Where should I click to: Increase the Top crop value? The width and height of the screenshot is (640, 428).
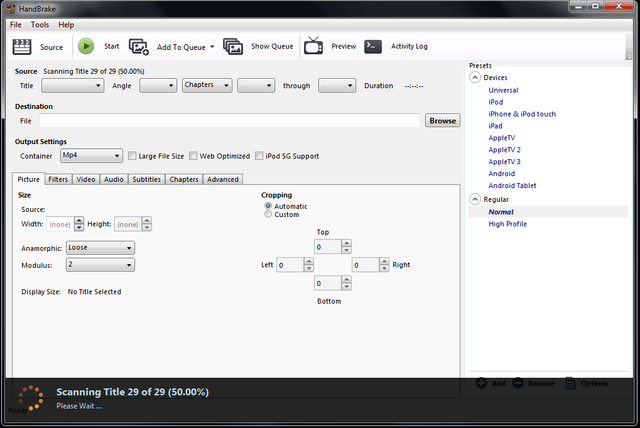347,243
